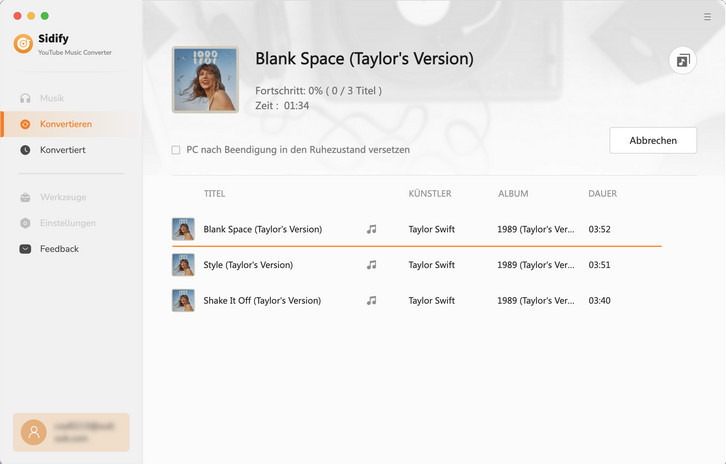Viewport: 726px width, 464px height.
Task: Click music note icon in Style row
Action: pos(371,265)
